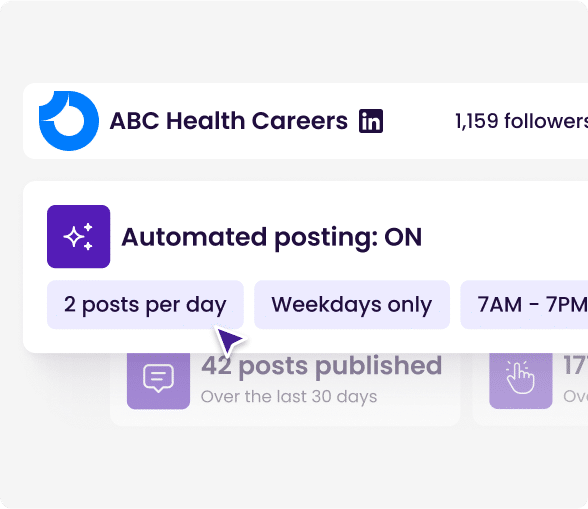Screen dimensions: 588x509
Task: View the 1,159 followers count
Action: 521,121
